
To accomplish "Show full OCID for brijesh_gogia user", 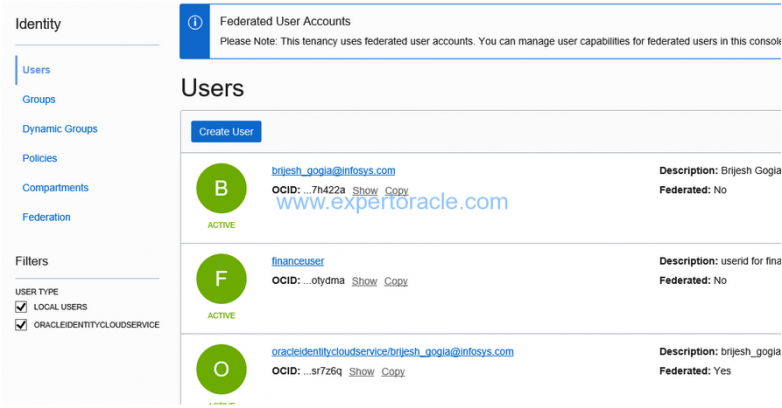I will pos(365,191).
